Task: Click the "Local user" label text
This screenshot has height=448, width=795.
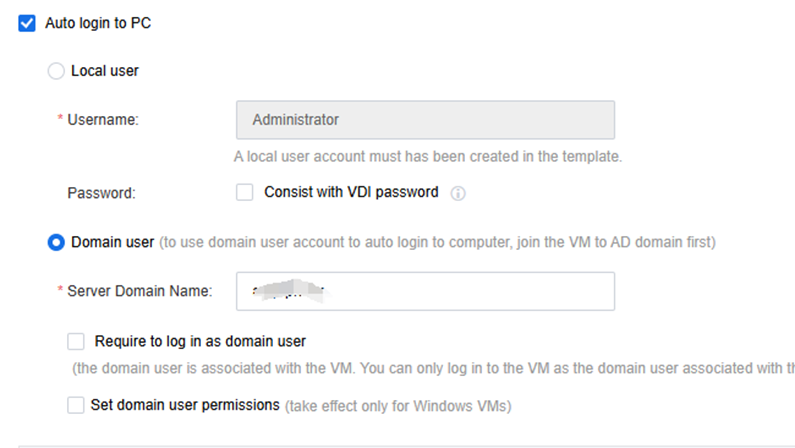Action: pos(105,71)
